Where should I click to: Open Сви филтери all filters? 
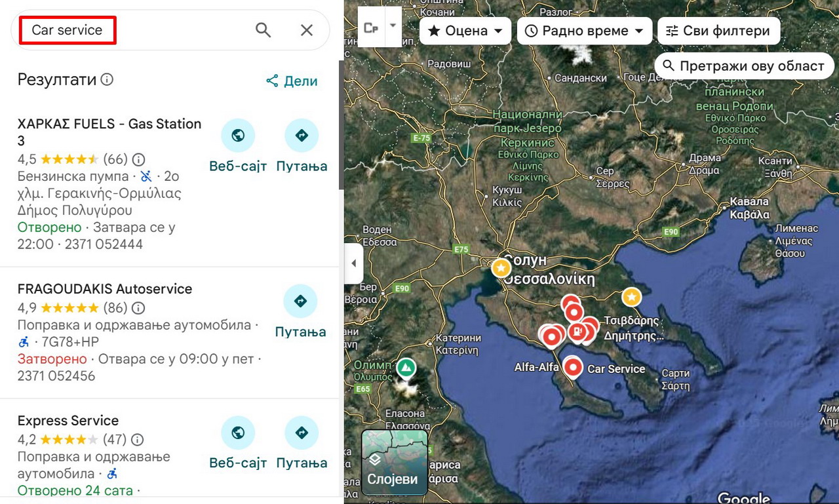718,31
